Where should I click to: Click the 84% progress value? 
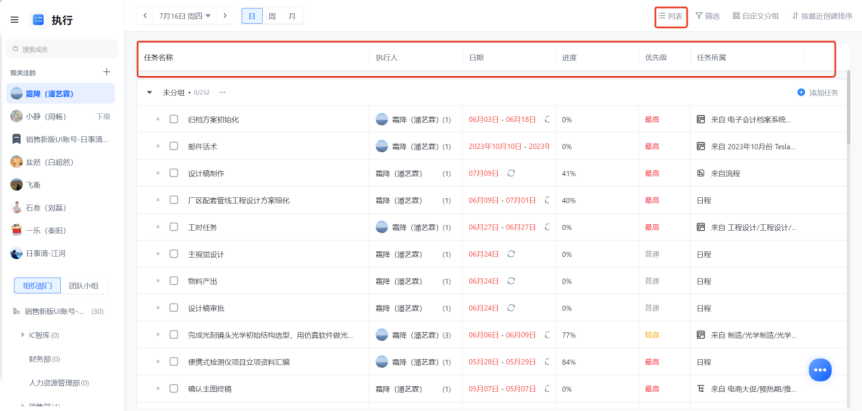click(x=569, y=362)
